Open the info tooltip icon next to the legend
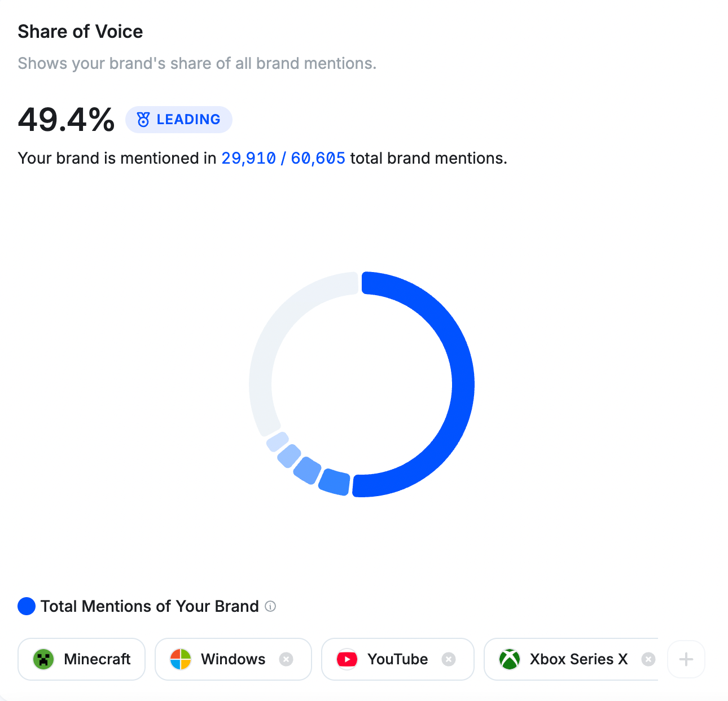Viewport: 728px width, 701px height. click(x=271, y=607)
